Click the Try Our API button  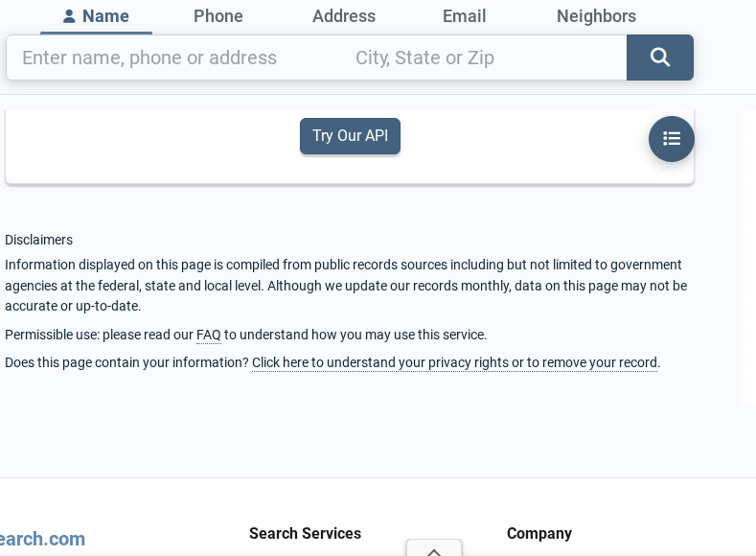click(x=350, y=136)
